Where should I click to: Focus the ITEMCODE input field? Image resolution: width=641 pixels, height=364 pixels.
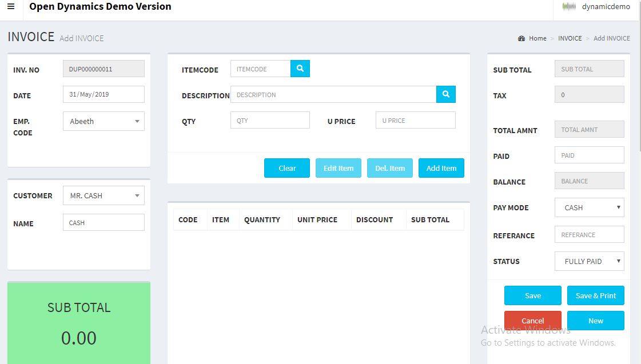click(260, 69)
